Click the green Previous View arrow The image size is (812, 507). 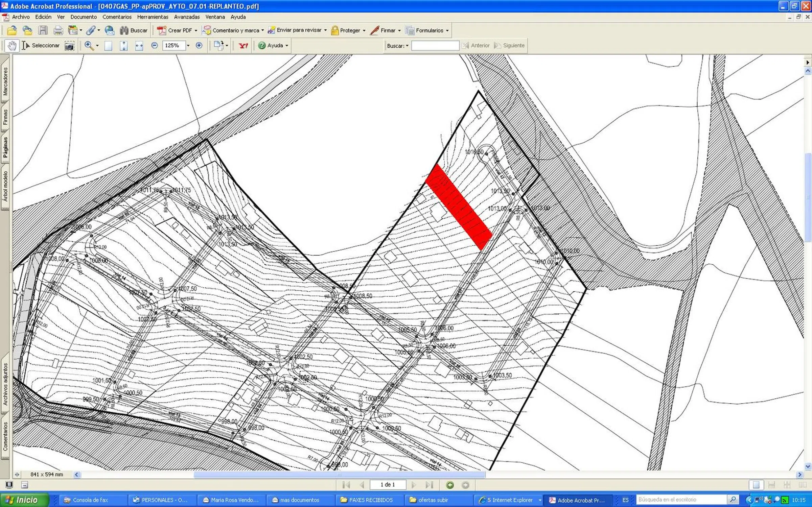(450, 485)
